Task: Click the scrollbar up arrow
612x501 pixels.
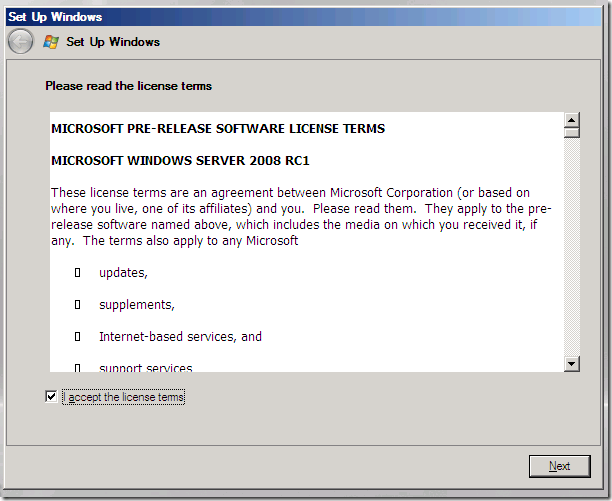Action: pyautogui.click(x=572, y=120)
